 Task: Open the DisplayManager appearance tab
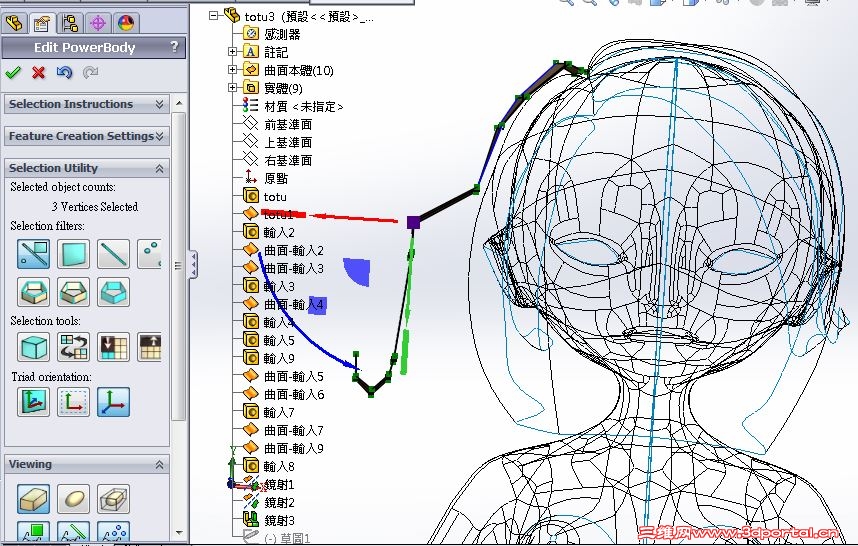click(126, 23)
